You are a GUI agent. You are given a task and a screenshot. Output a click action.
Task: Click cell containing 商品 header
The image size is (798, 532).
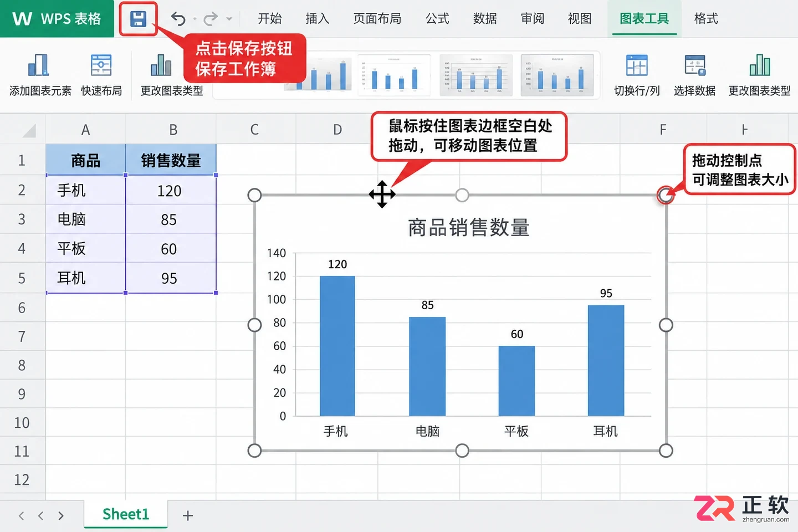tap(86, 160)
